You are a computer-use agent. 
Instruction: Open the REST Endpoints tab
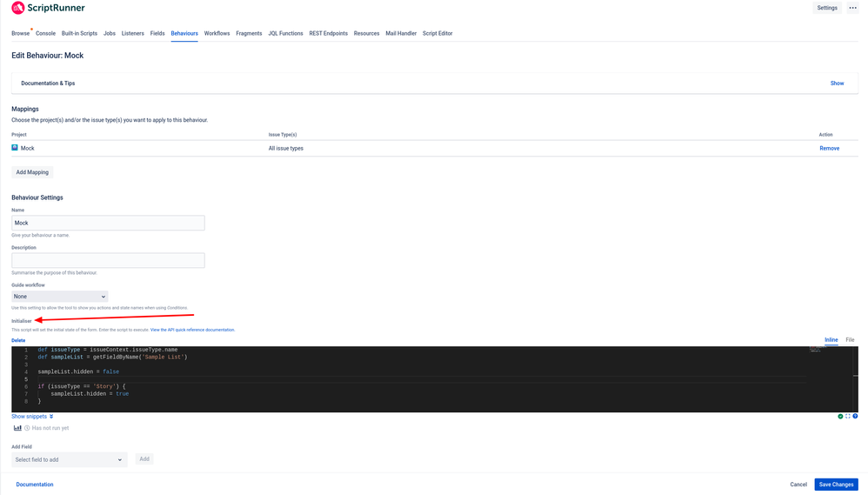(328, 33)
